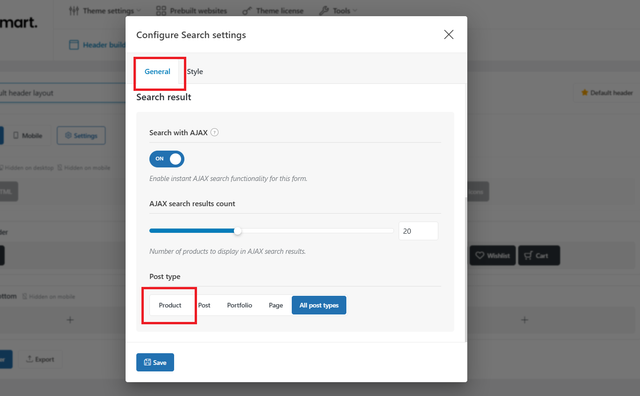Click the dialog's vertical scrollbar

(466, 269)
